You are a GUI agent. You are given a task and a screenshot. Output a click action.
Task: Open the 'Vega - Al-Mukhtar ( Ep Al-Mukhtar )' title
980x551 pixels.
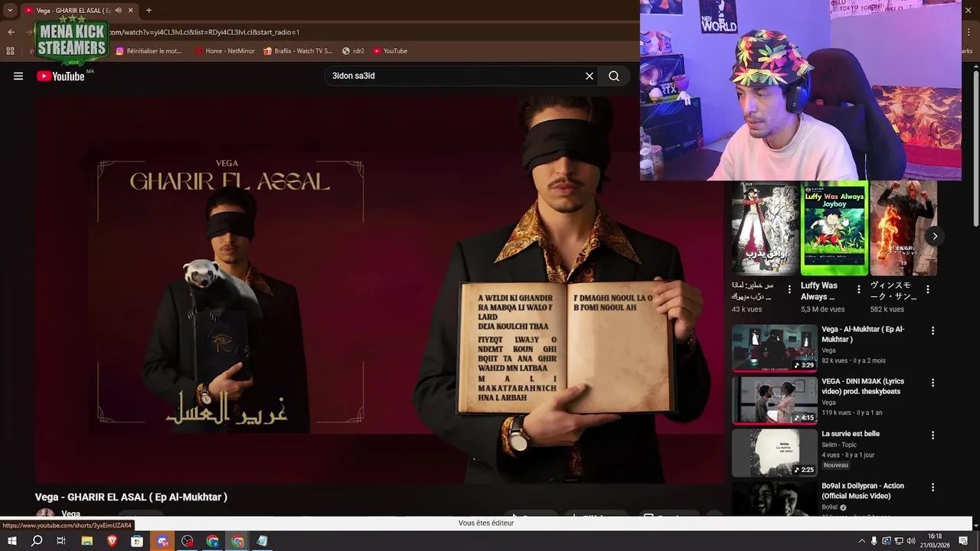click(x=863, y=334)
